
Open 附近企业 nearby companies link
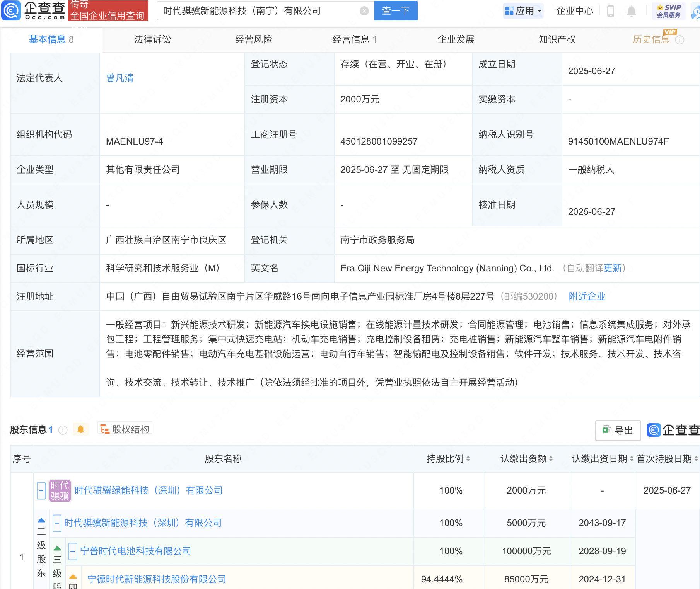587,296
